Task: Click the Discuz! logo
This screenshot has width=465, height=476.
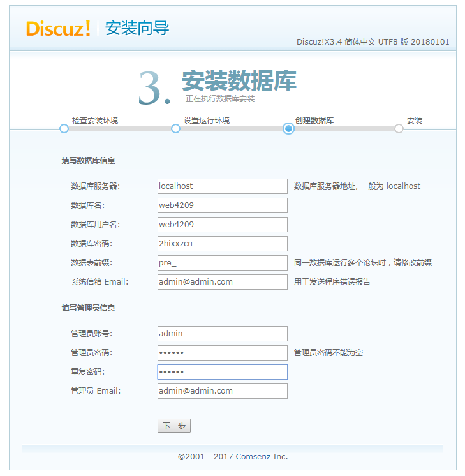Action: point(58,29)
